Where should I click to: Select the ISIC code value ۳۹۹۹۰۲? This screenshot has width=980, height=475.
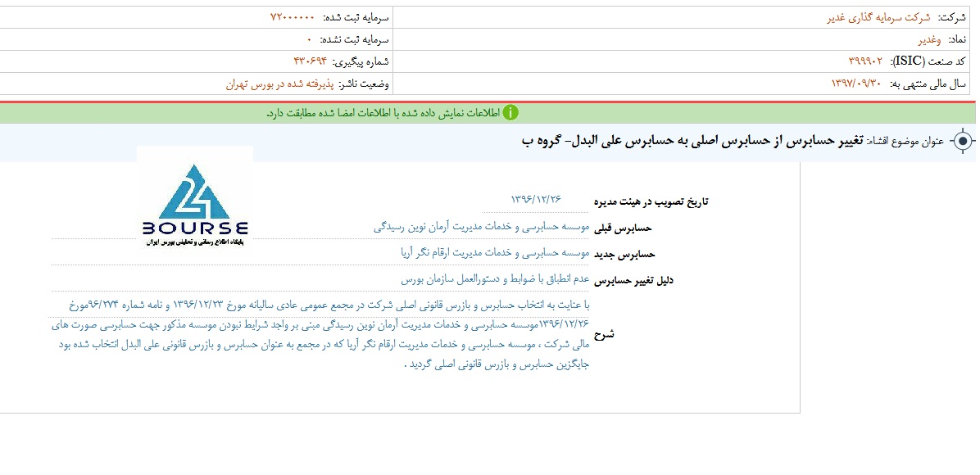(865, 61)
